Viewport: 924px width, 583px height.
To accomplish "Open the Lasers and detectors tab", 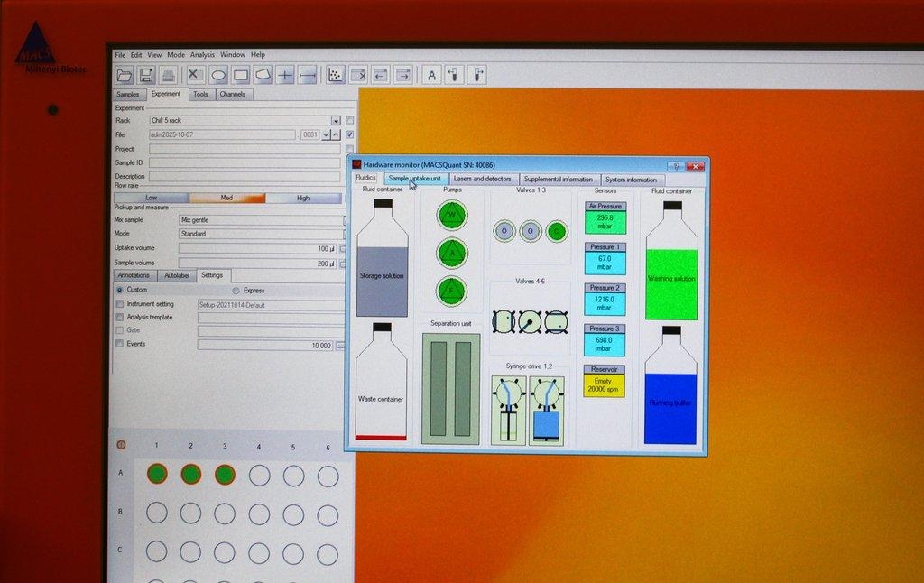I will click(485, 179).
